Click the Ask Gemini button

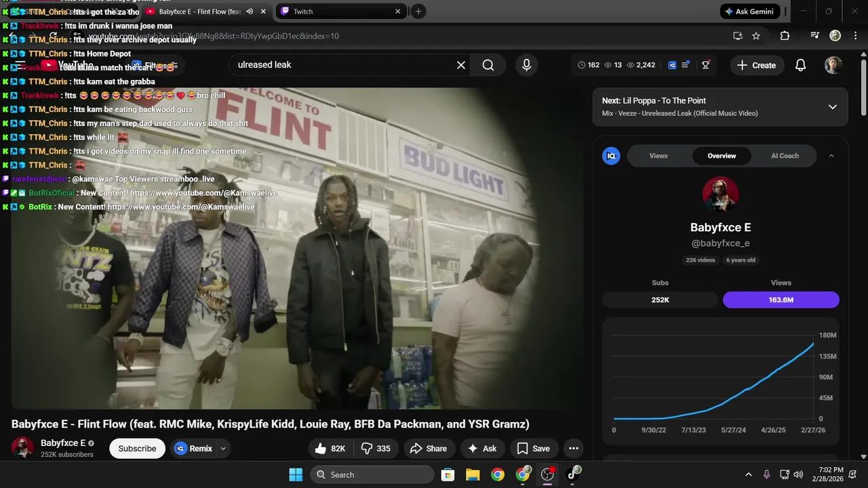click(x=749, y=12)
